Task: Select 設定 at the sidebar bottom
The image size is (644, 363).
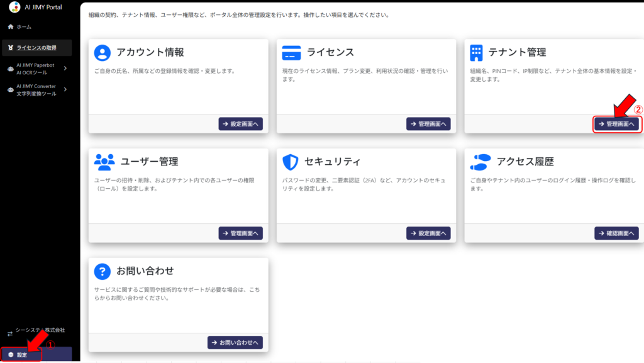Action: (x=22, y=355)
